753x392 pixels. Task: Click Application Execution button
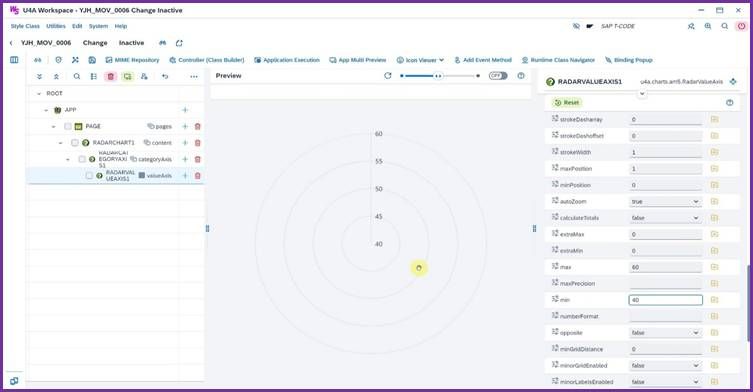(287, 60)
